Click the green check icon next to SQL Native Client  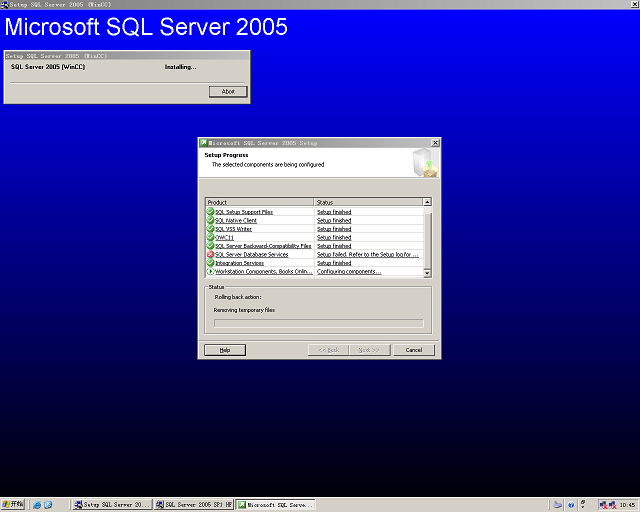coord(210,220)
